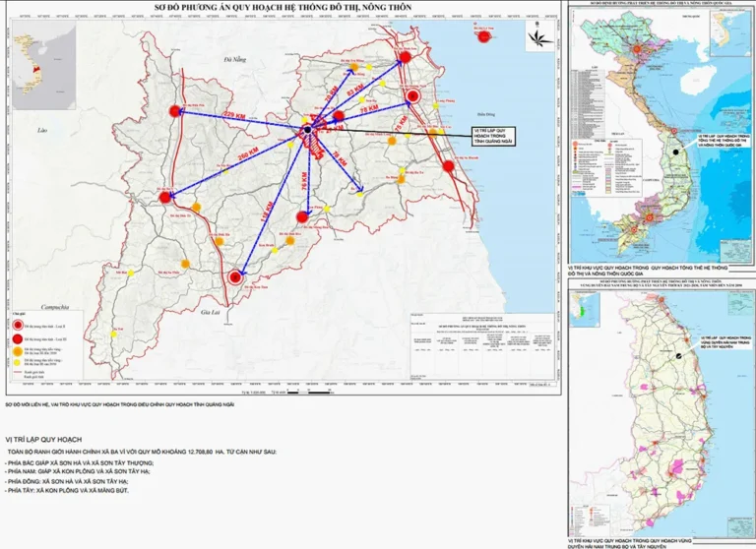The image size is (756, 549).
Task: Open the Vietnam locator inset on the main map
Action: [44, 67]
